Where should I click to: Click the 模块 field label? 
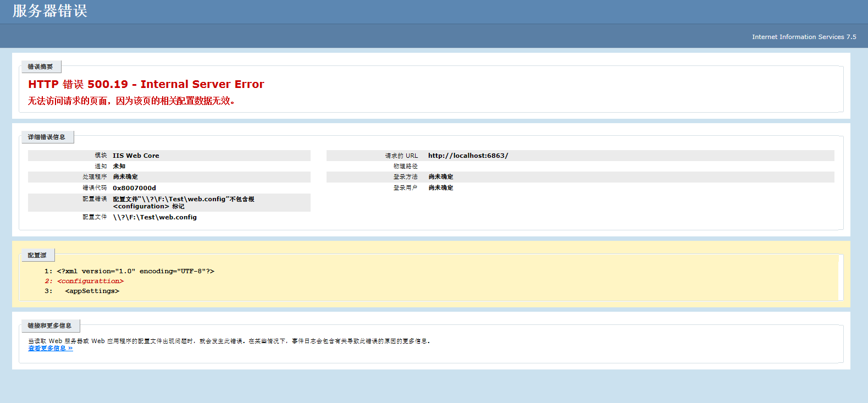[101, 156]
